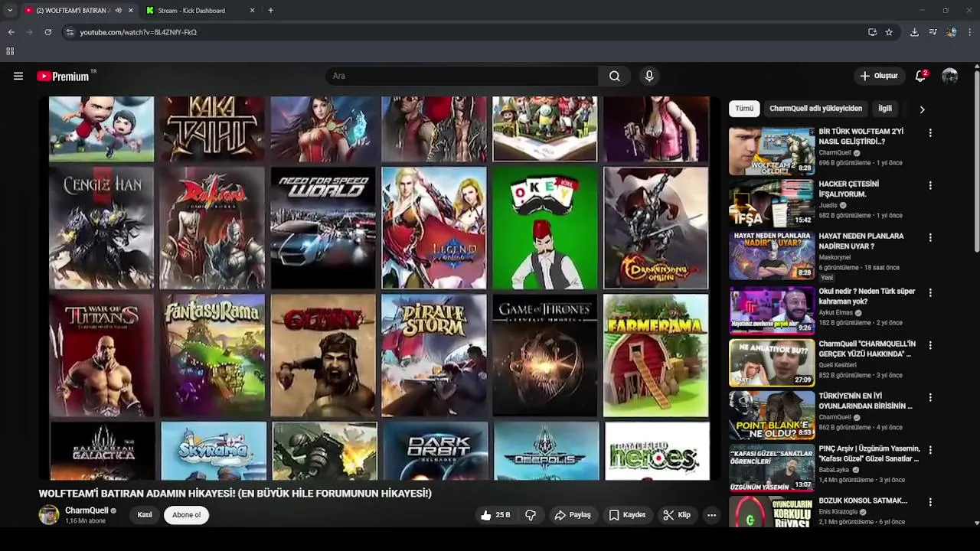The image size is (980, 551).
Task: Open the HAYAT NEDEN PLANLARA title link
Action: (x=861, y=241)
